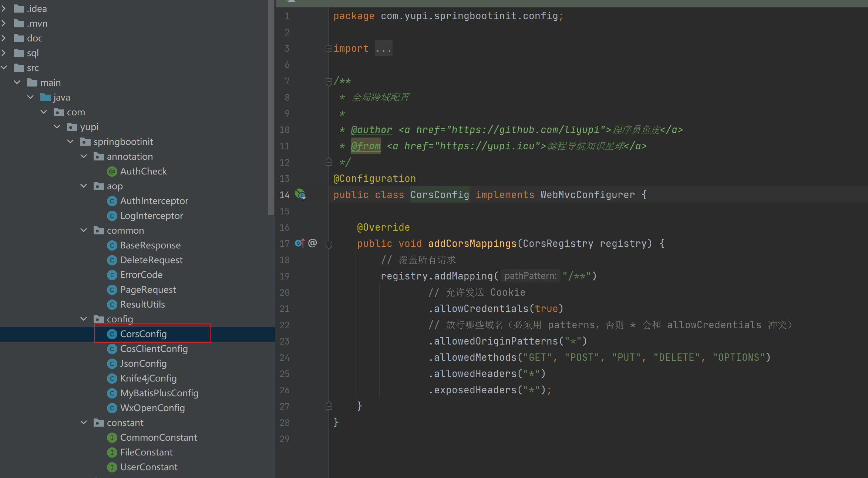Expand the folded import block on line 3
Image resolution: width=868 pixels, height=478 pixels.
tap(329, 49)
